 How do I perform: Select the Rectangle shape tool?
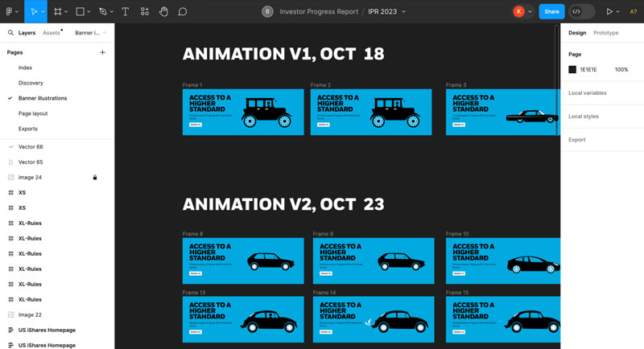[80, 11]
